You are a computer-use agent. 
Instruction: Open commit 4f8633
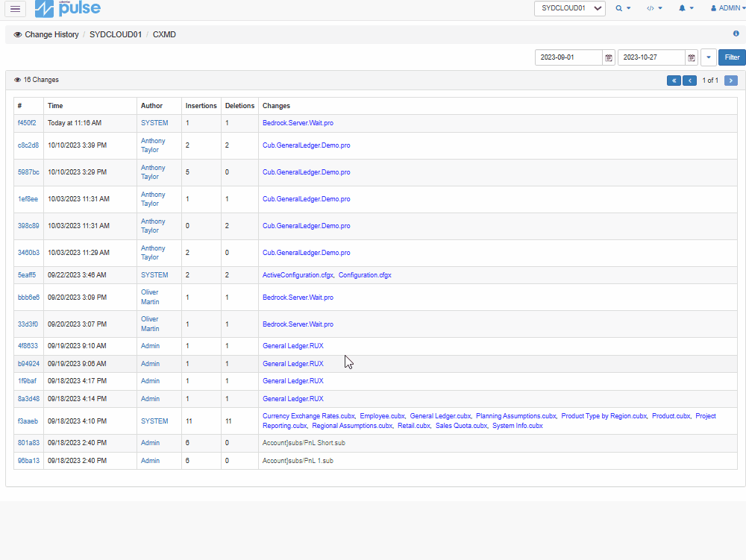[28, 345]
